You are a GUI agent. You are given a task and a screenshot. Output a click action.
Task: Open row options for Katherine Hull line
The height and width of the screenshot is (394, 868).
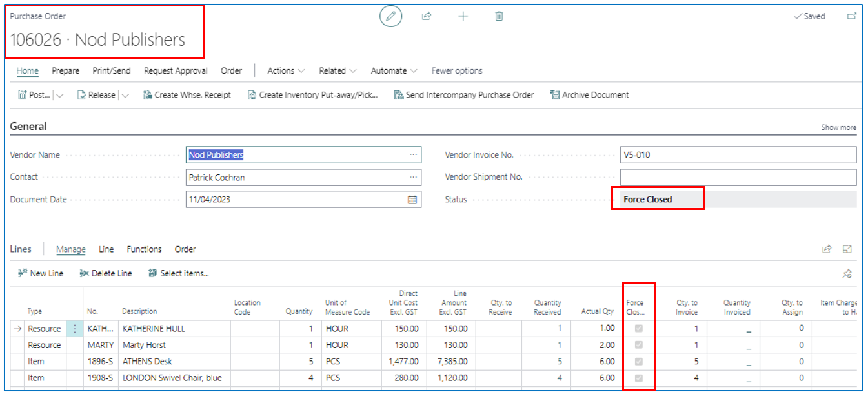[x=75, y=329]
